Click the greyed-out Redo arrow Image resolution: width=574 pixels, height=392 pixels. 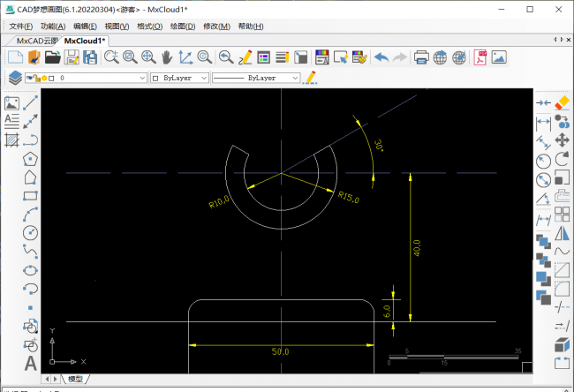[x=400, y=57]
